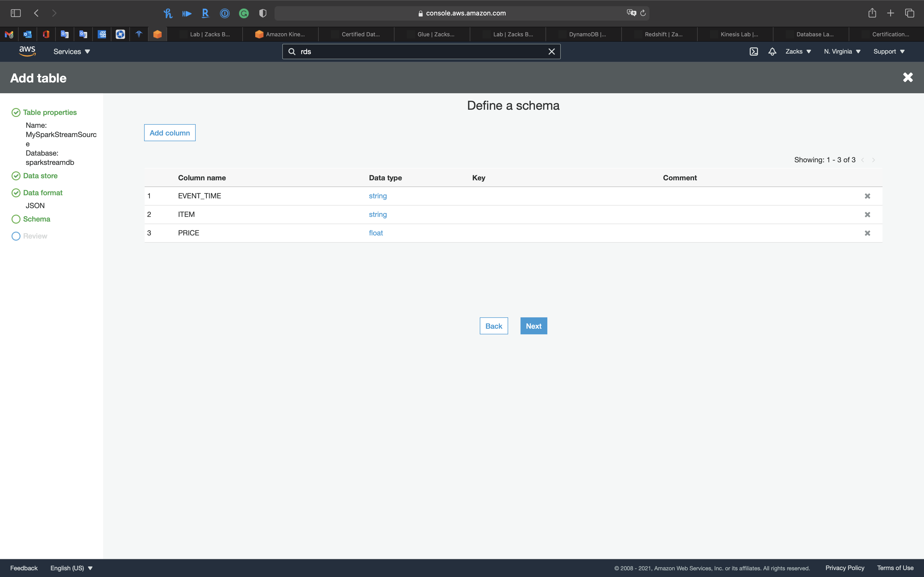Toggle the browser sidebar panel

click(x=16, y=13)
